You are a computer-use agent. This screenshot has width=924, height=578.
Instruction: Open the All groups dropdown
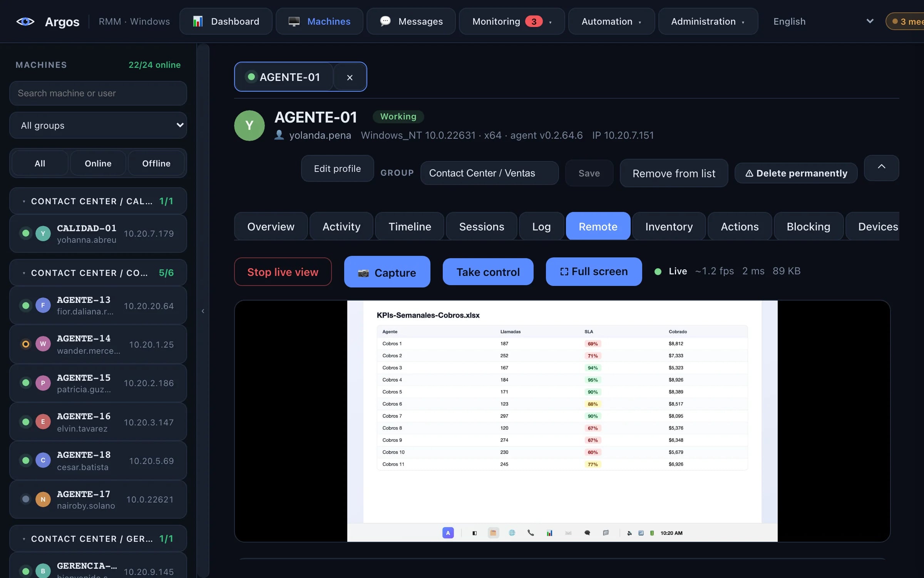[98, 125]
